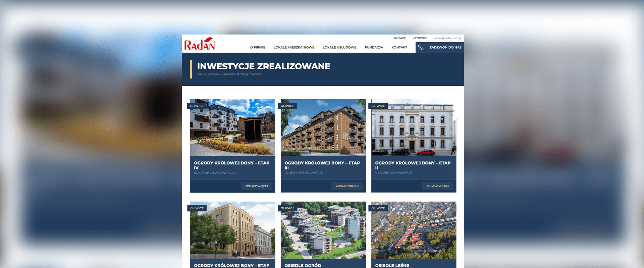Open the KONTAKT menu item
The image size is (644, 268).
coord(399,47)
